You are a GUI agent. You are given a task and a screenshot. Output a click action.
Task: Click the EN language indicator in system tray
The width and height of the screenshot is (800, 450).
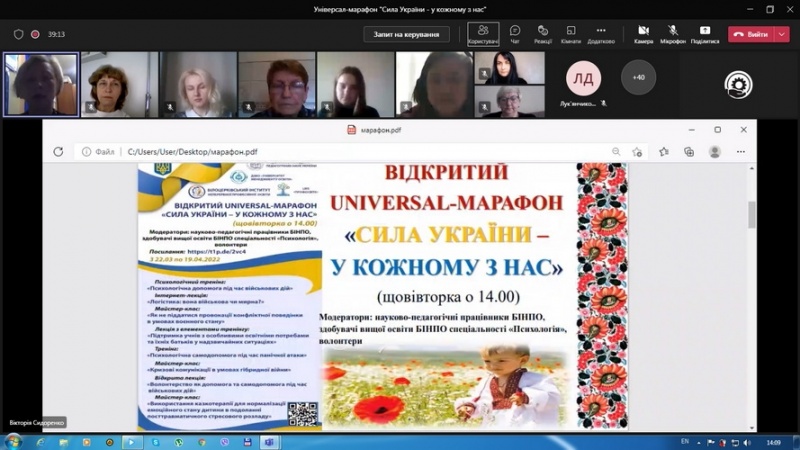pos(685,441)
